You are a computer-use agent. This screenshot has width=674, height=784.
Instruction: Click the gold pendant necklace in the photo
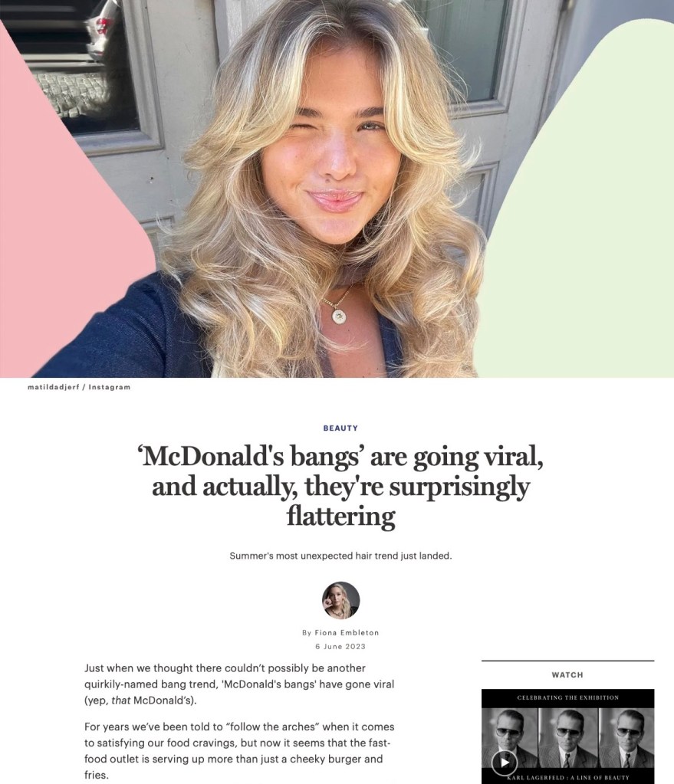339,314
